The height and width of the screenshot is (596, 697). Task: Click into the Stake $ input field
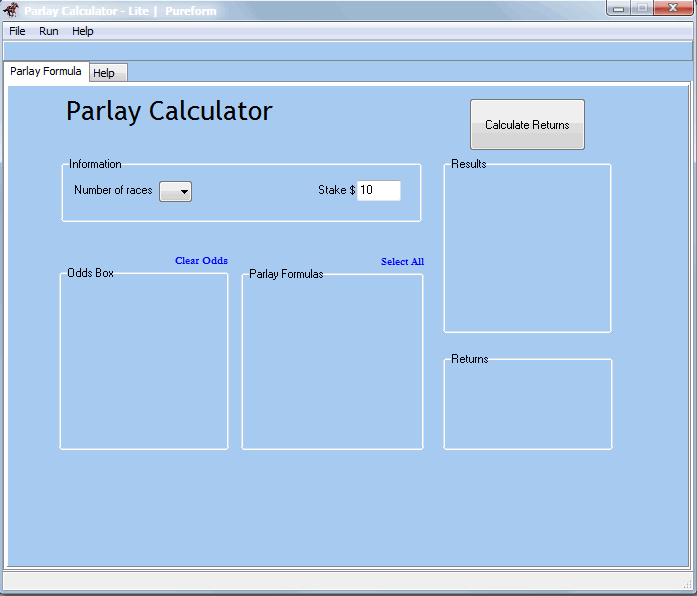[x=379, y=190]
